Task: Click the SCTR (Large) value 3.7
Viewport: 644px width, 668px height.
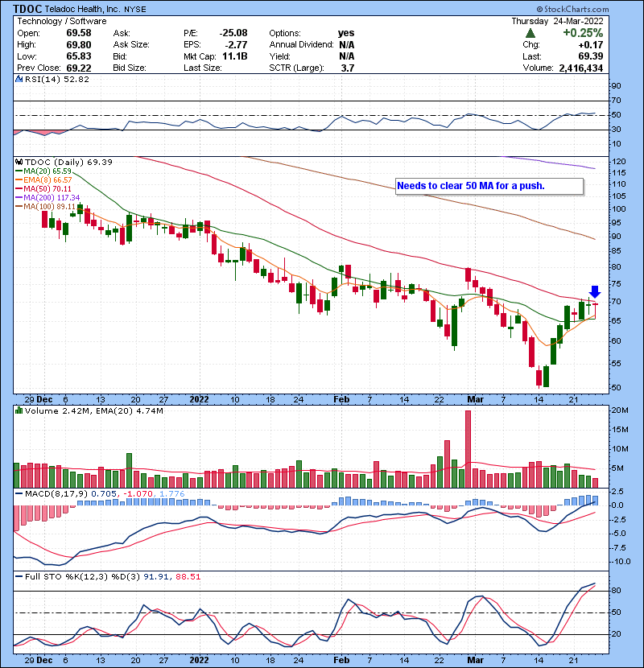Action: [348, 68]
